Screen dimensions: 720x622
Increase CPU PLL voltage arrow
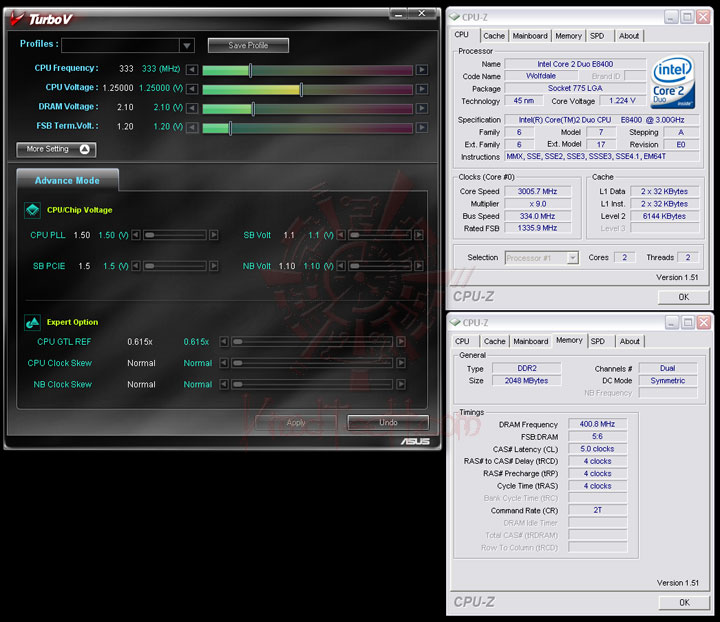click(x=214, y=235)
